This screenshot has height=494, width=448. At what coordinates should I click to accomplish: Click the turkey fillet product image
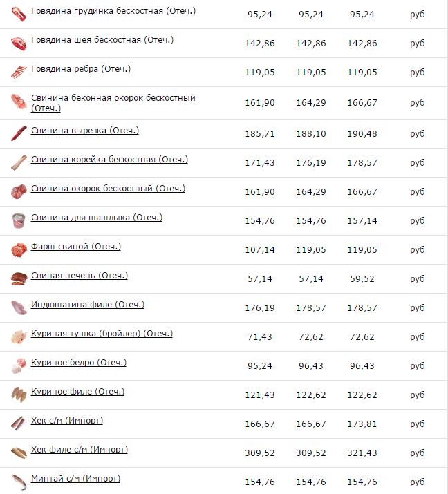(x=19, y=308)
